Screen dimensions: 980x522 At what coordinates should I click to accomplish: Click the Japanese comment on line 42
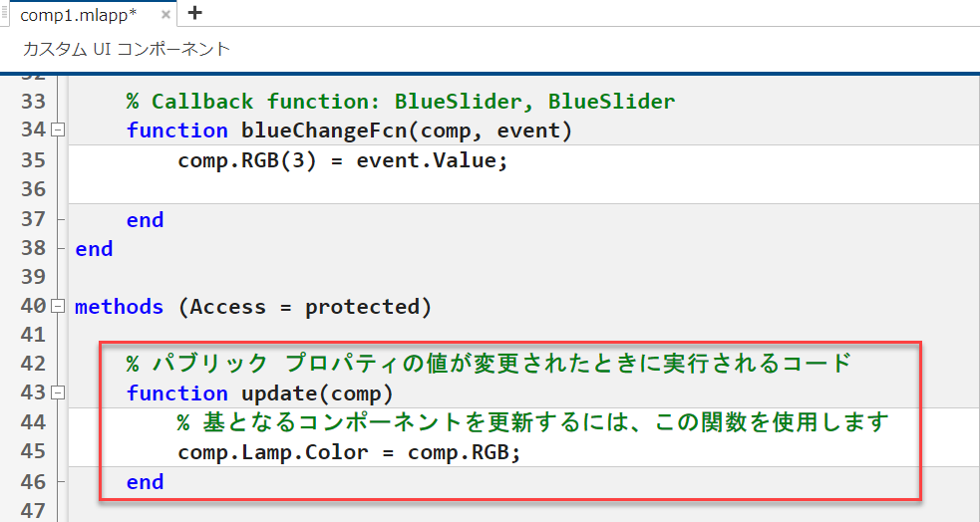click(x=489, y=364)
